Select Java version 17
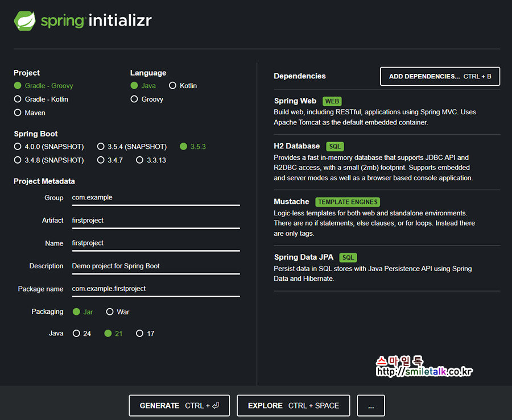Image resolution: width=512 pixels, height=420 pixels. coord(145,334)
